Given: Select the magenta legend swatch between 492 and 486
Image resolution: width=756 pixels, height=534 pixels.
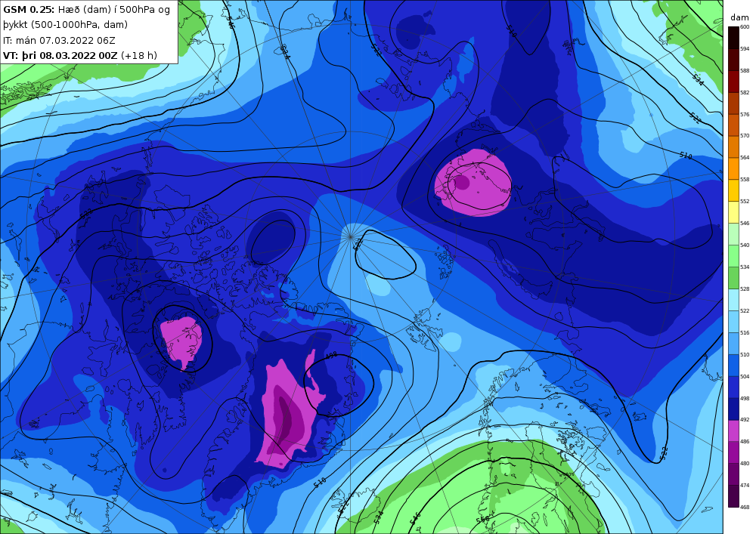Looking at the screenshot, I should [x=733, y=431].
